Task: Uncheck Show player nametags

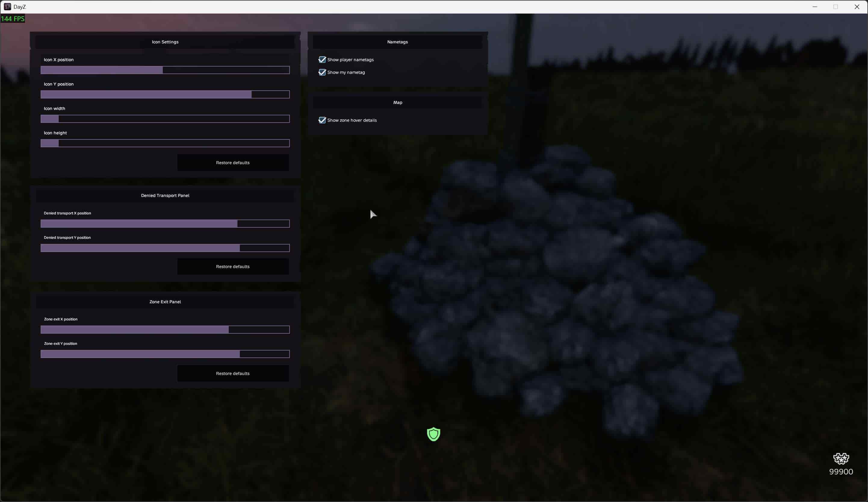Action: [x=322, y=60]
